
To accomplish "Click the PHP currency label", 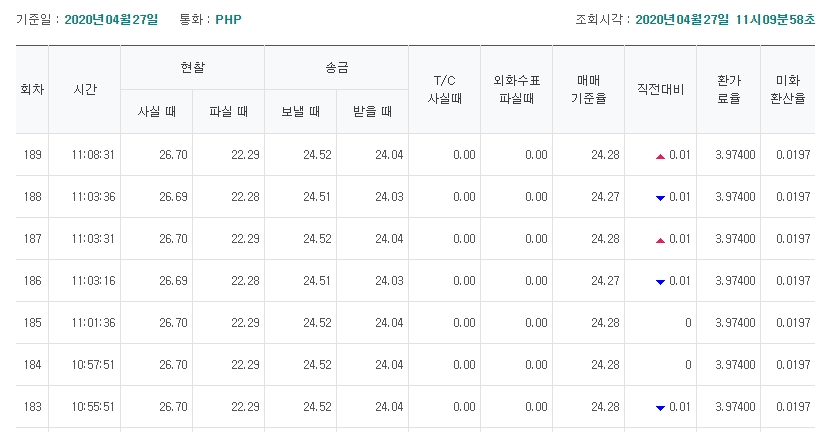I will click(x=228, y=20).
